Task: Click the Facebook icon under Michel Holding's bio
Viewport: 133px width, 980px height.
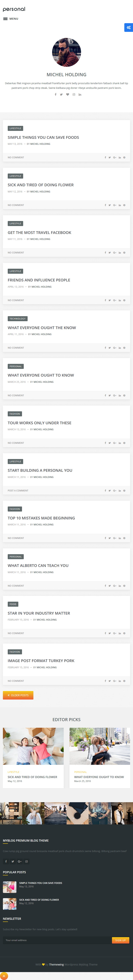Action: [x=55, y=94]
